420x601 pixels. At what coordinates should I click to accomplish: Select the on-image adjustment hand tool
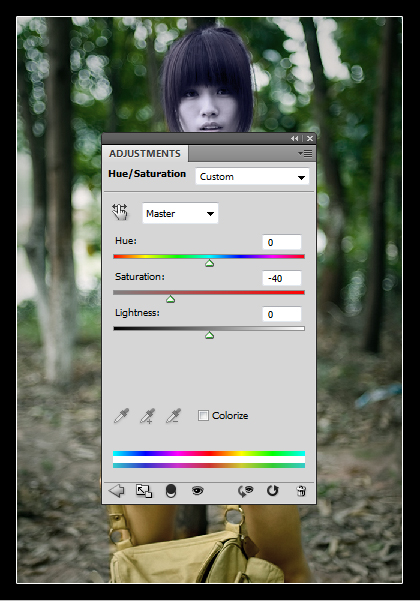(x=120, y=212)
